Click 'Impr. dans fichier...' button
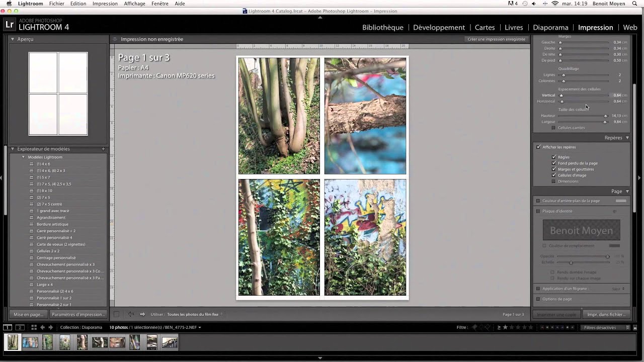 point(606,314)
